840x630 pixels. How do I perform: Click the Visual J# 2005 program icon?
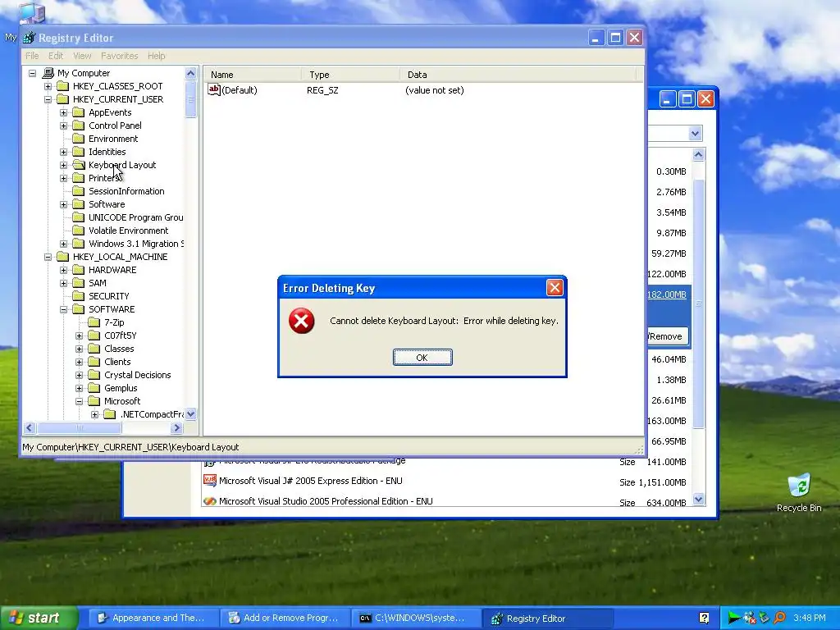click(209, 481)
